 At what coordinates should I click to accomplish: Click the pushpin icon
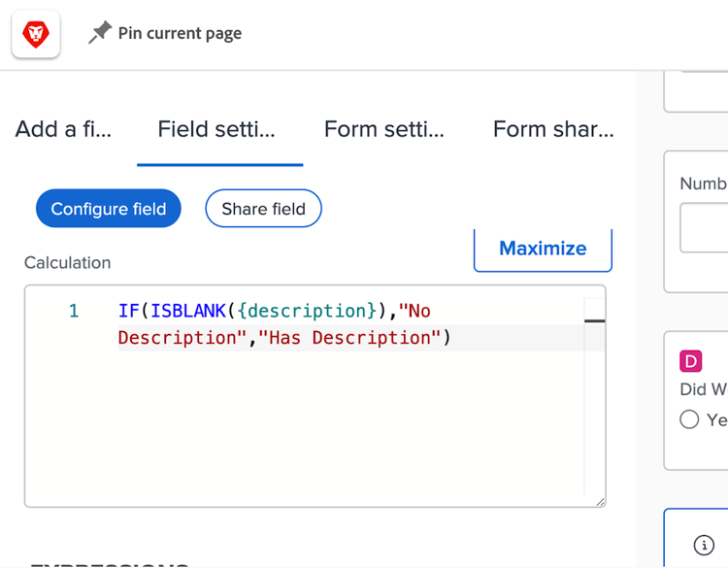coord(100,32)
